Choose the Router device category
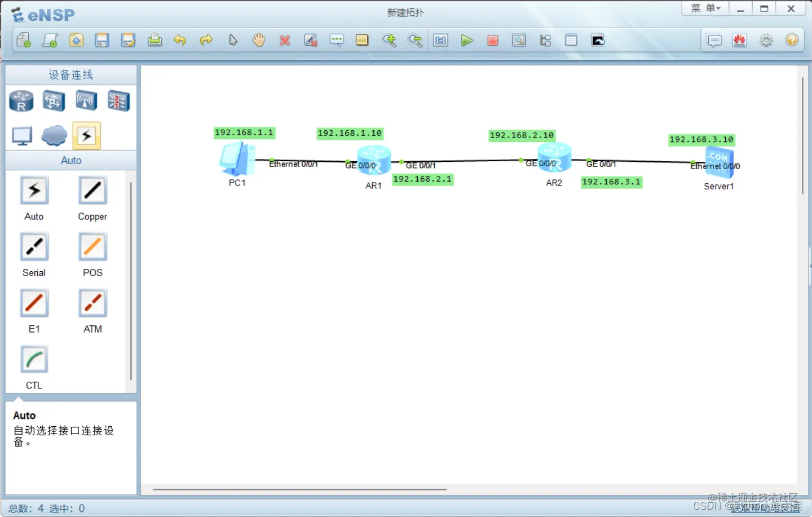 click(21, 101)
